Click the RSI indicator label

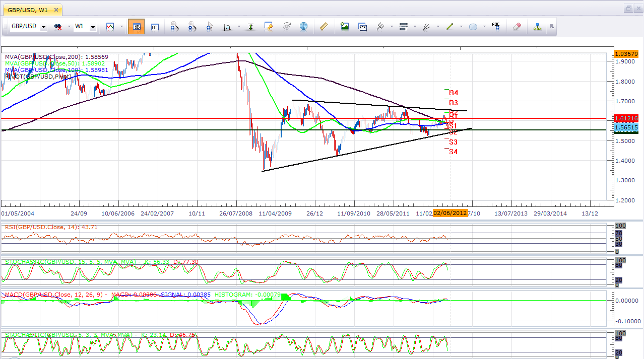[51, 227]
